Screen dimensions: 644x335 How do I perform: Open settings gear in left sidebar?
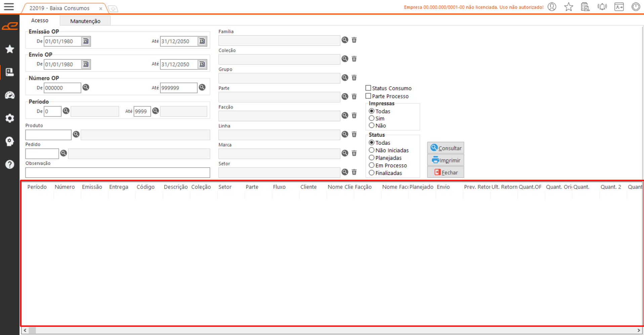[10, 118]
